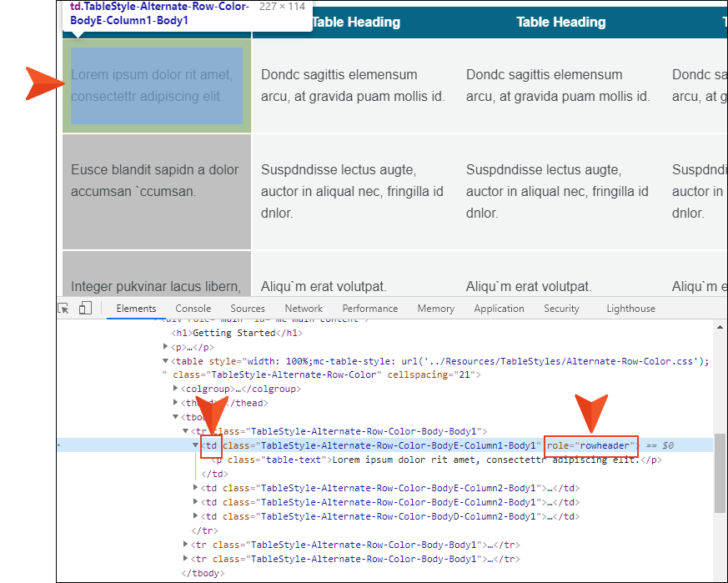Open the Application tab
The height and width of the screenshot is (583, 728).
coord(499,309)
